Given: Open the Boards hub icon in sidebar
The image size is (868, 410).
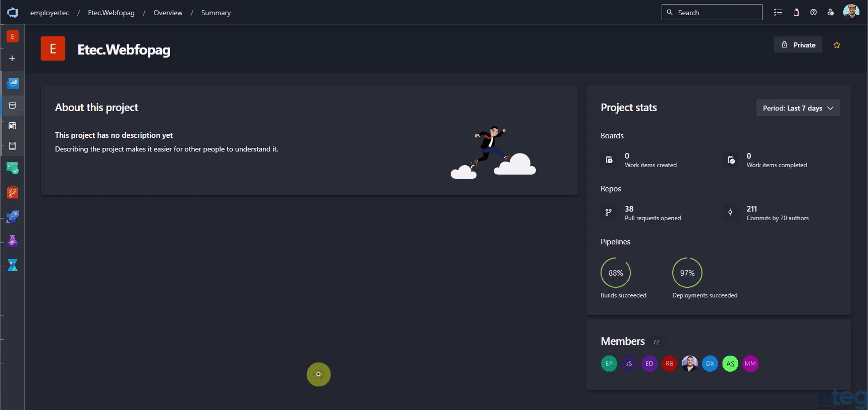Looking at the screenshot, I should pos(13,168).
